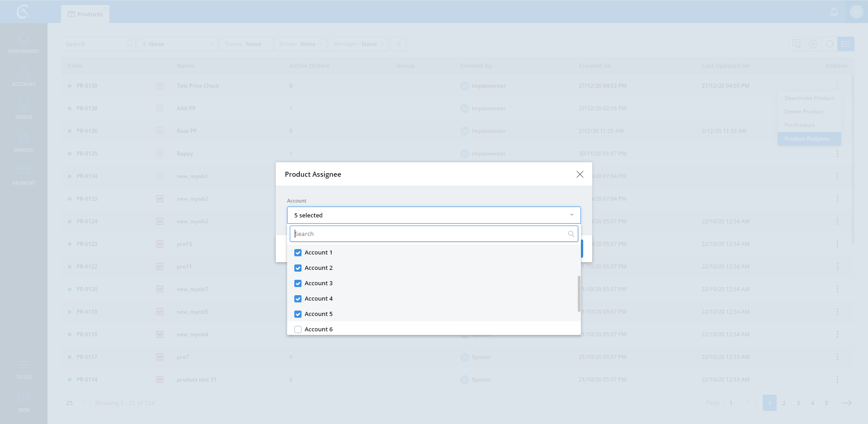Click the refresh icon in toolbar

[829, 44]
